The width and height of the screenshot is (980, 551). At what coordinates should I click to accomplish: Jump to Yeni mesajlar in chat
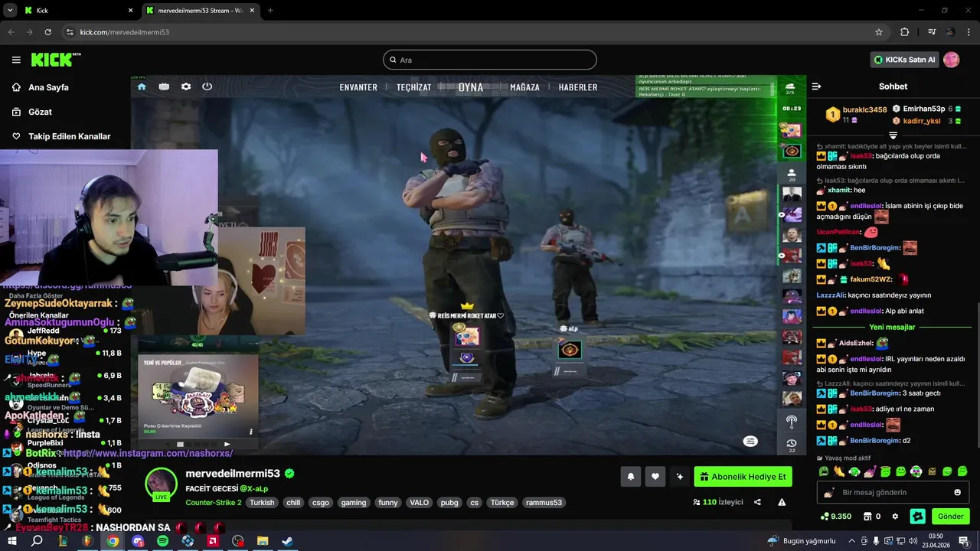click(x=892, y=327)
